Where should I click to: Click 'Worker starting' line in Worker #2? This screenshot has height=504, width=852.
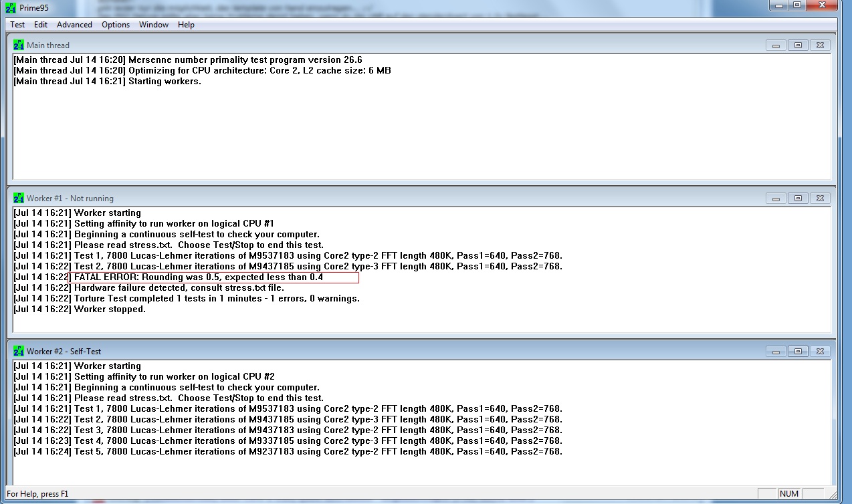(x=78, y=366)
